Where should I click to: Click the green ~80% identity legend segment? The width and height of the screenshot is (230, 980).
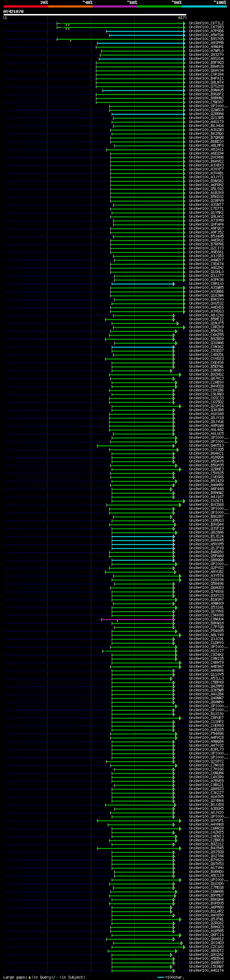coord(159,6)
